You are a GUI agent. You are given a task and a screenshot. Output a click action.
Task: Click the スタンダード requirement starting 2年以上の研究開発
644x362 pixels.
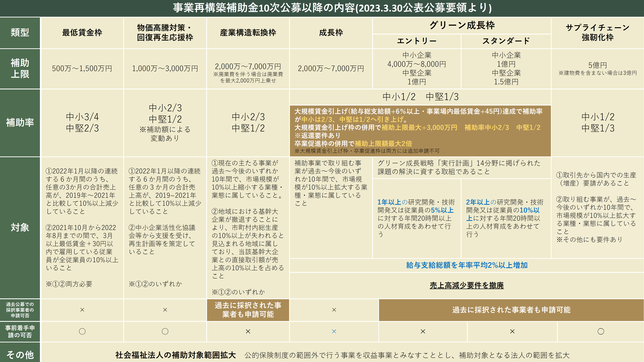click(505, 218)
